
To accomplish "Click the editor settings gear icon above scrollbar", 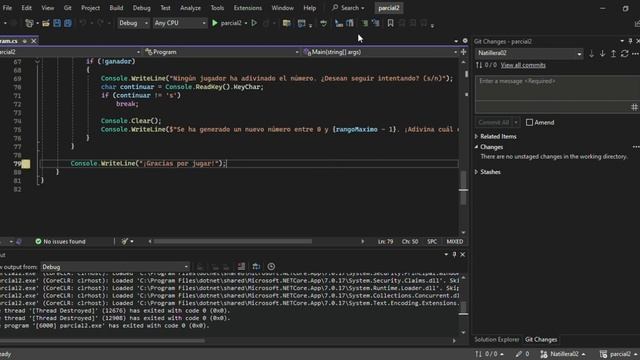I will click(x=465, y=41).
